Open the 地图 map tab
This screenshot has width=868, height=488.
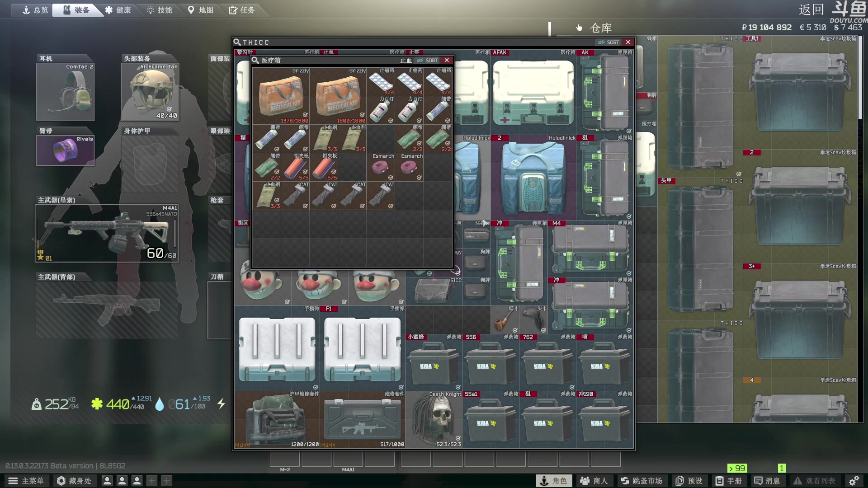point(200,10)
